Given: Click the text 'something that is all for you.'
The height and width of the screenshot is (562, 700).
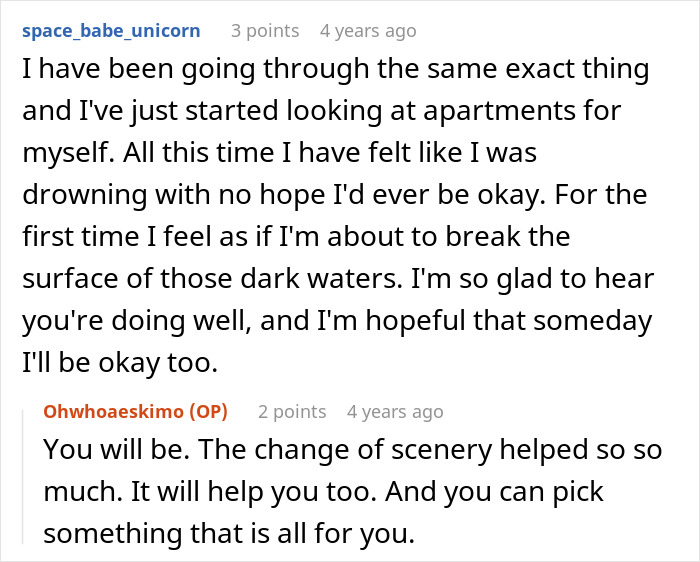Looking at the screenshot, I should point(228,534).
